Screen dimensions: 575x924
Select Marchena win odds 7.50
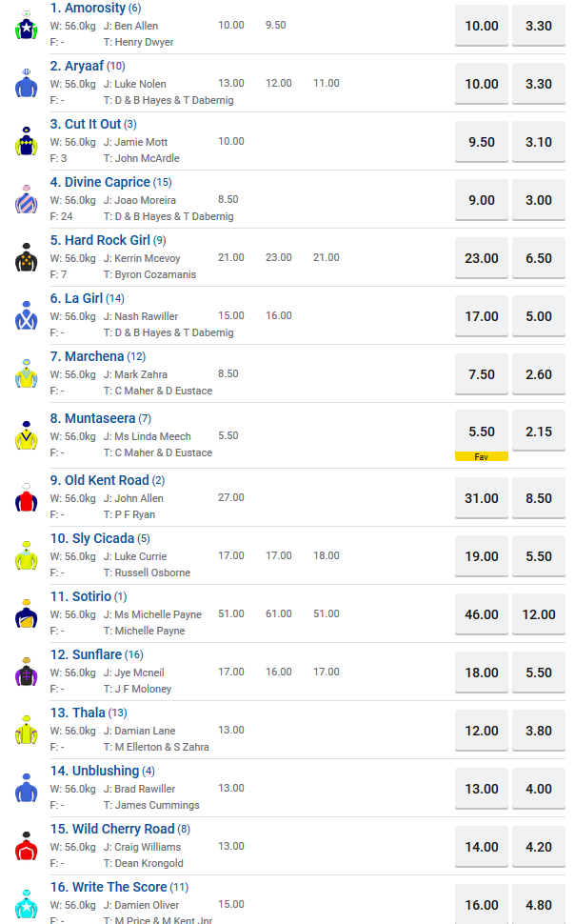tap(482, 374)
